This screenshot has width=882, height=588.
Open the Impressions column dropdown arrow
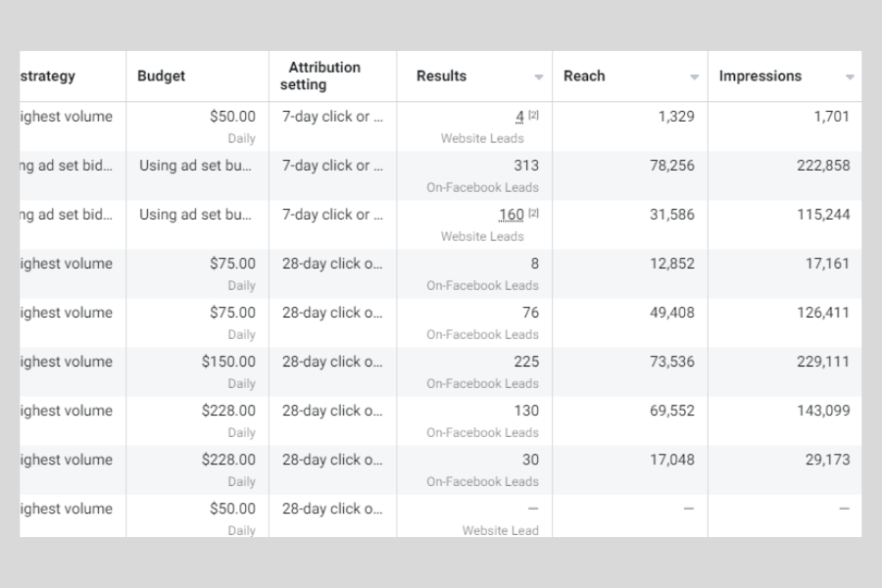pyautogui.click(x=850, y=77)
